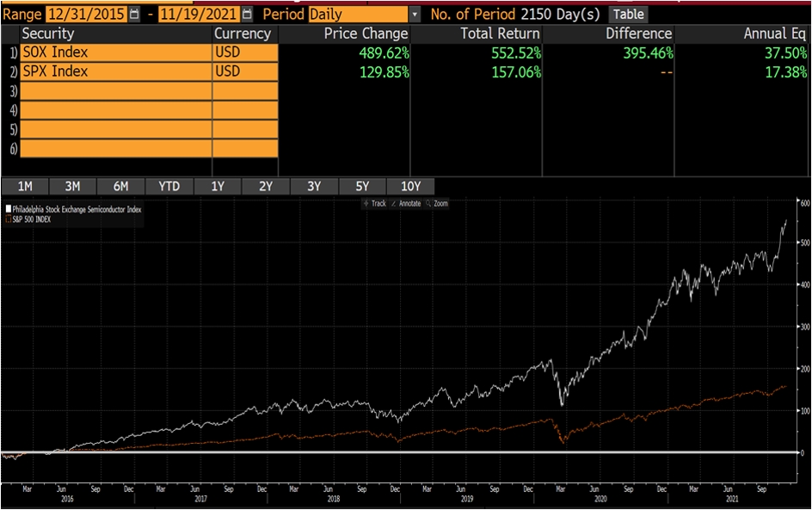Image resolution: width=812 pixels, height=510 pixels.
Task: Select the SOX Index security field
Action: pyautogui.click(x=115, y=52)
